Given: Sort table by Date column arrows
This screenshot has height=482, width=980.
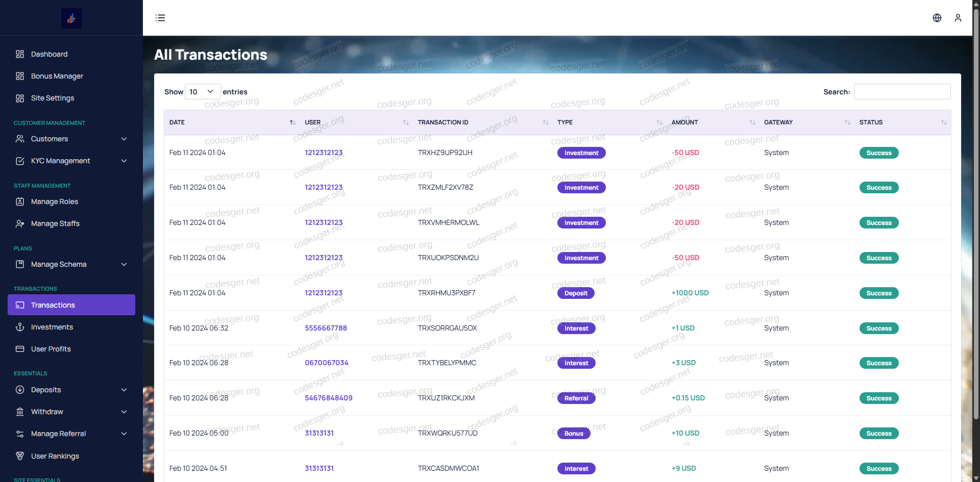Looking at the screenshot, I should click(292, 122).
